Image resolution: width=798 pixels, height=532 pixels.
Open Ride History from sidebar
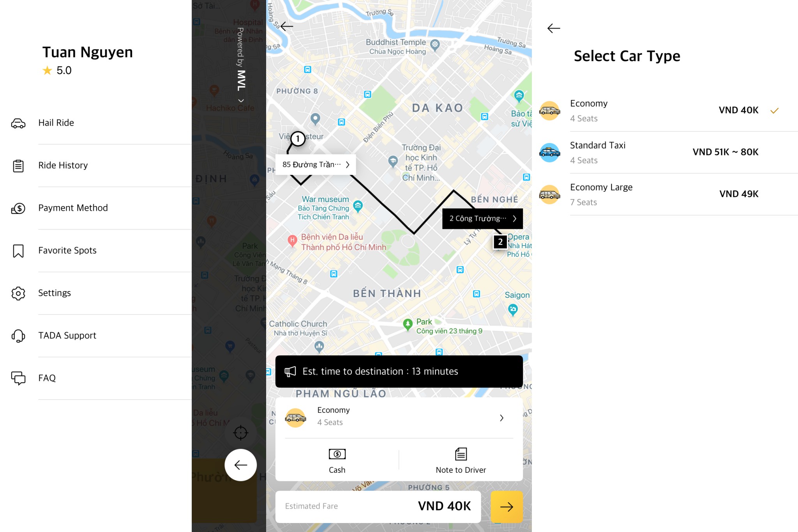[x=63, y=165]
